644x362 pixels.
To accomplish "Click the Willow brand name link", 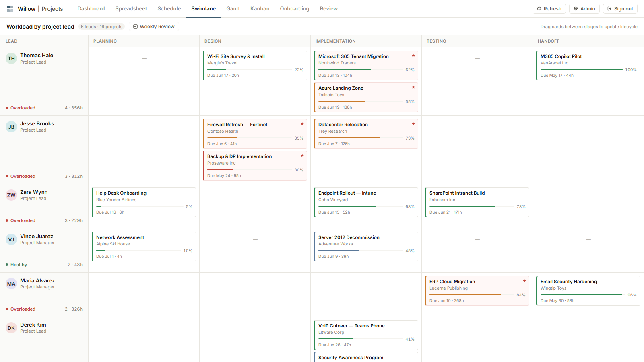I will click(x=27, y=9).
